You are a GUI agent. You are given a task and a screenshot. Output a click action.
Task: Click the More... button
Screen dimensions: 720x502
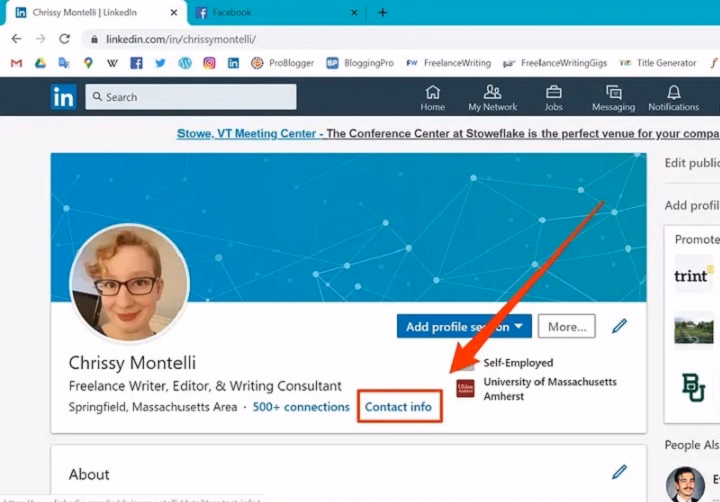click(x=567, y=327)
